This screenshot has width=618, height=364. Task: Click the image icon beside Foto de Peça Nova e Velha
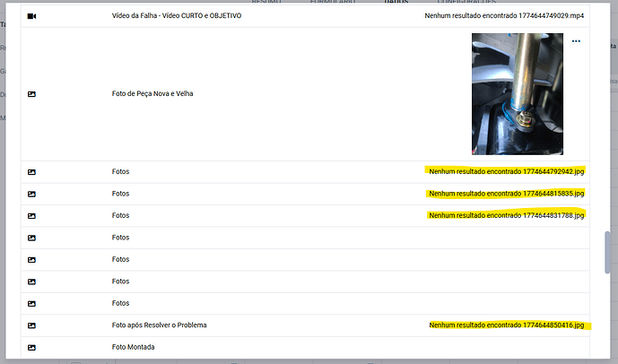coord(31,94)
